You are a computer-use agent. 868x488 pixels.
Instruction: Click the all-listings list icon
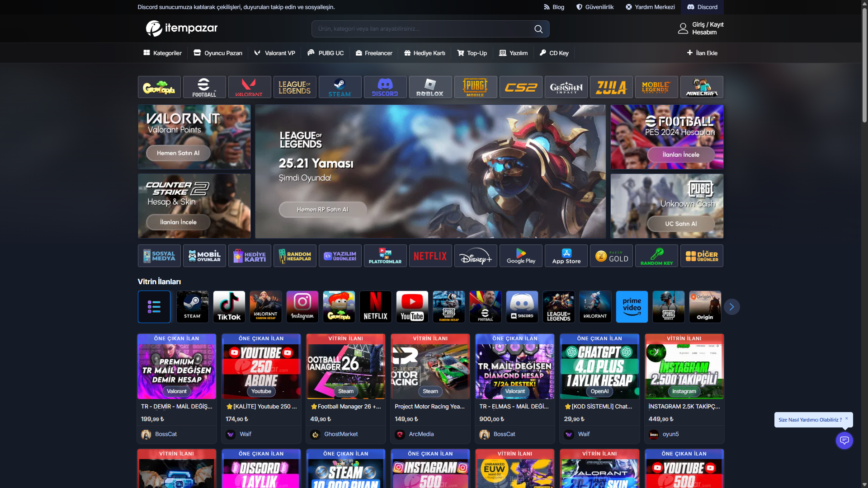154,307
